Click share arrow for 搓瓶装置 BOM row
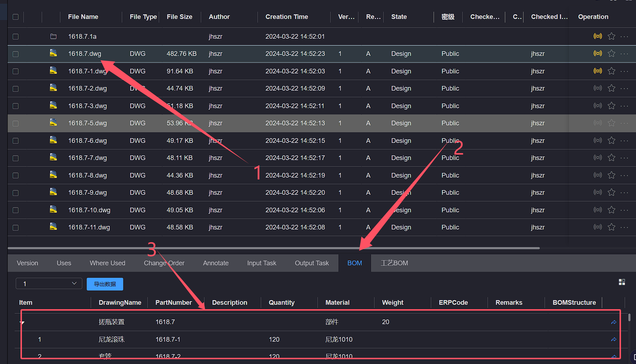Image resolution: width=636 pixels, height=364 pixels. point(614,322)
